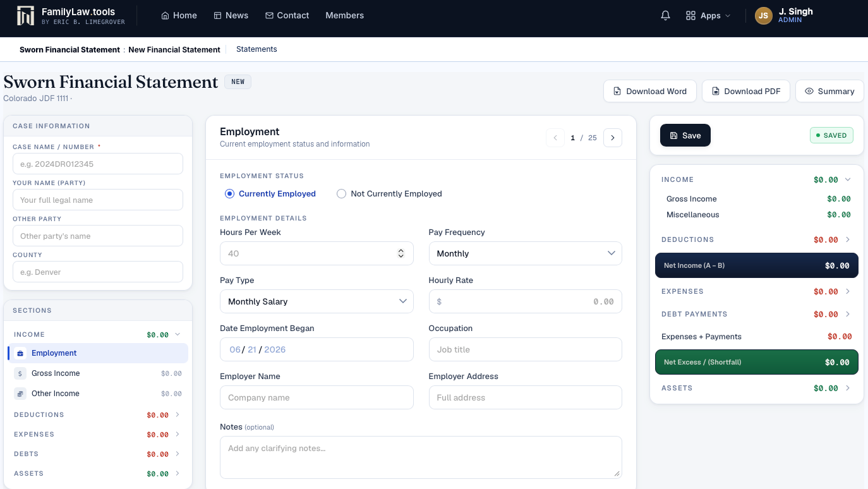Viewport: 868px width, 489px height.
Task: Open the Members nav item
Action: 344,16
